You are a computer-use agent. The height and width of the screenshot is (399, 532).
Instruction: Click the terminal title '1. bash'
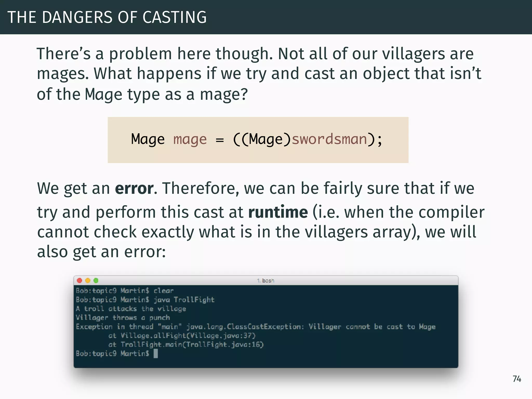(x=265, y=281)
